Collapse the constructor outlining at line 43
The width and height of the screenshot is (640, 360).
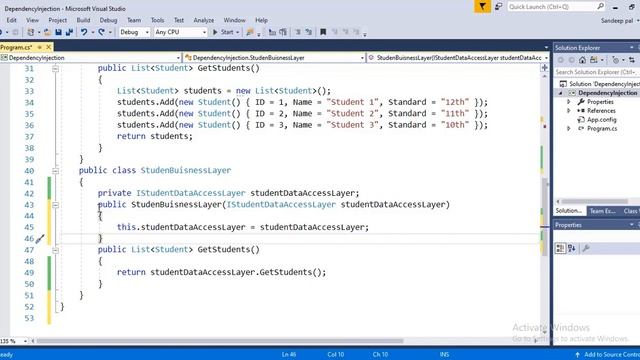[56, 205]
